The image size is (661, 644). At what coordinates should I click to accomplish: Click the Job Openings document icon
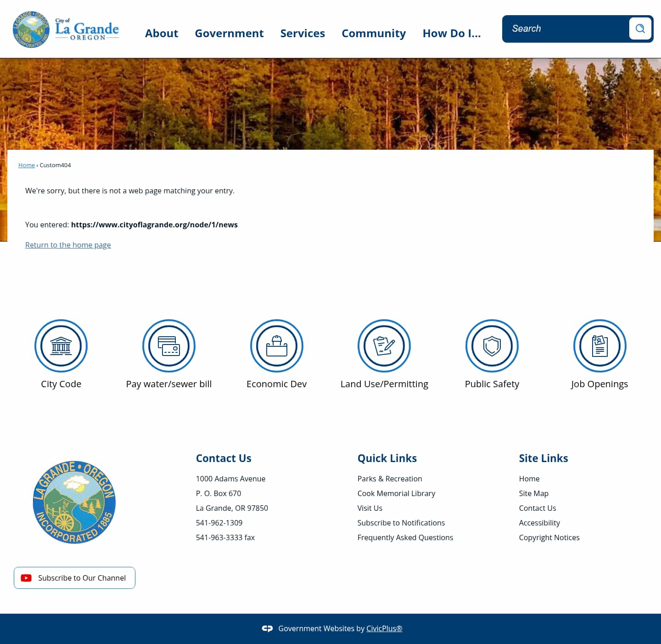pos(599,346)
